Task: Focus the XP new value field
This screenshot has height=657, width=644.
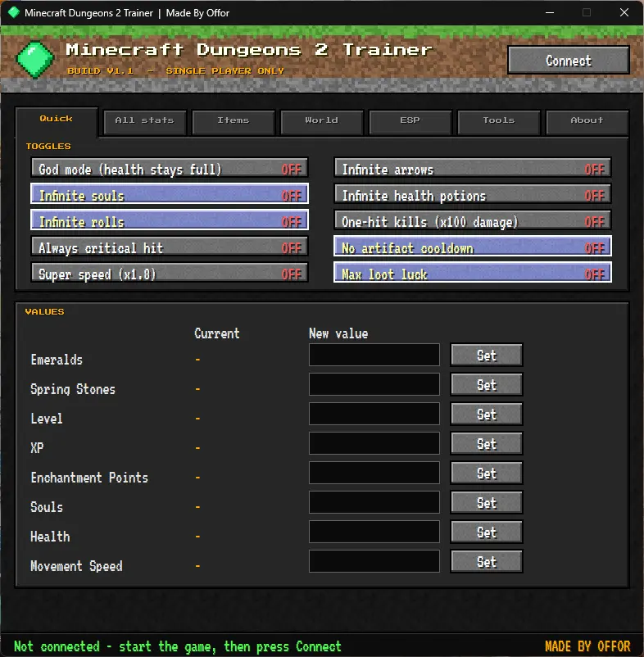Action: [x=374, y=443]
